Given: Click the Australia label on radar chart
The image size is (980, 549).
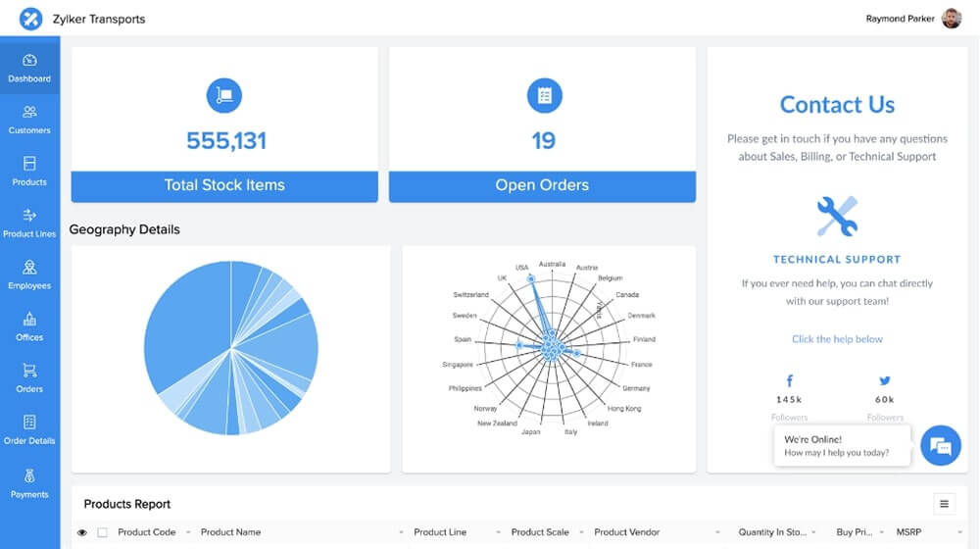Looking at the screenshot, I should point(552,264).
